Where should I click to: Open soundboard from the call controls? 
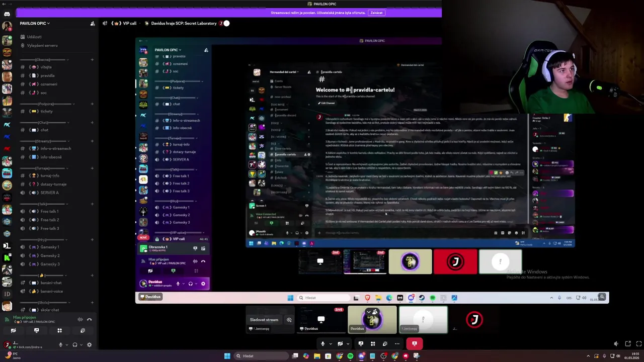[385, 344]
